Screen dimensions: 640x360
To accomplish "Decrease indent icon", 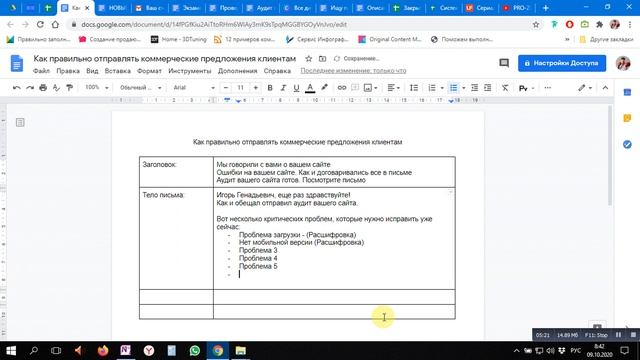I will pos(474,88).
